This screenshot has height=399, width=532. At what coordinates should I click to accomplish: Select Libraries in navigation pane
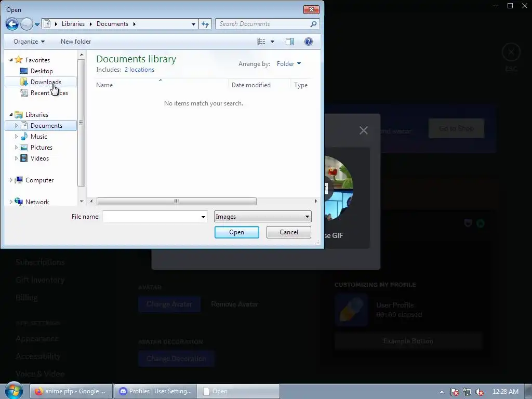37,115
